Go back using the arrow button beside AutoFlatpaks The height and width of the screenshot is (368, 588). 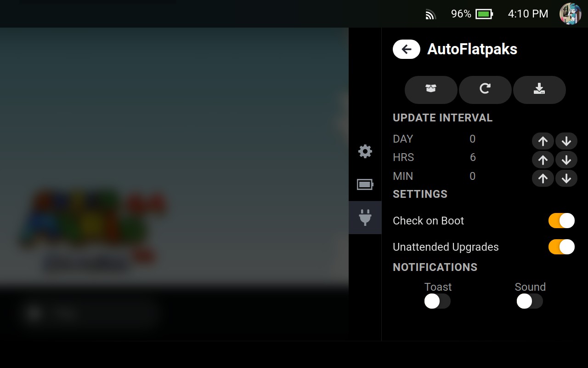(406, 49)
